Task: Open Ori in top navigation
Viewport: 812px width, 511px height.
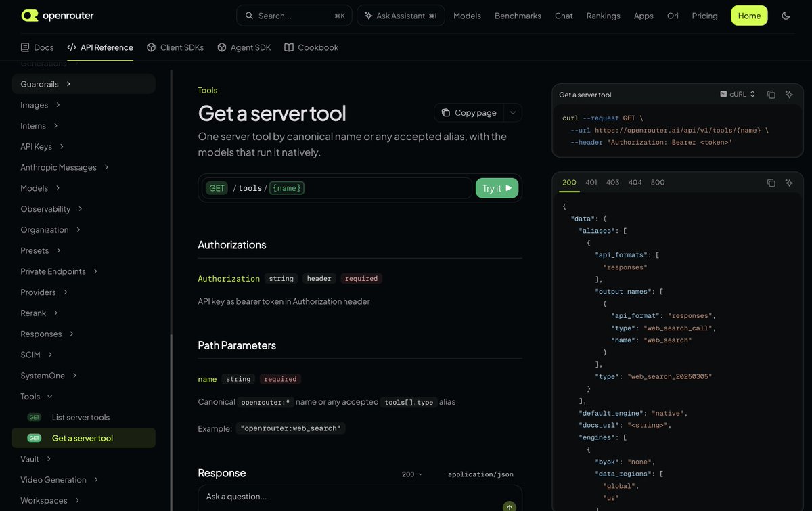Action: tap(673, 16)
